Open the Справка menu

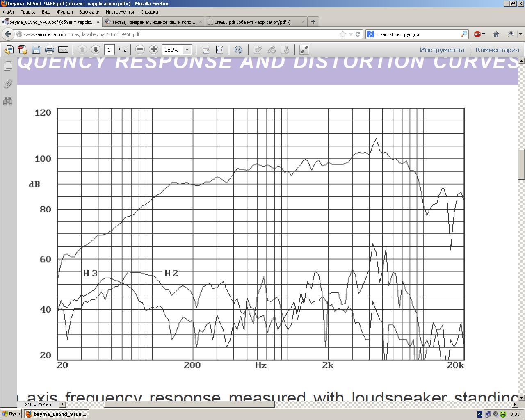point(149,12)
